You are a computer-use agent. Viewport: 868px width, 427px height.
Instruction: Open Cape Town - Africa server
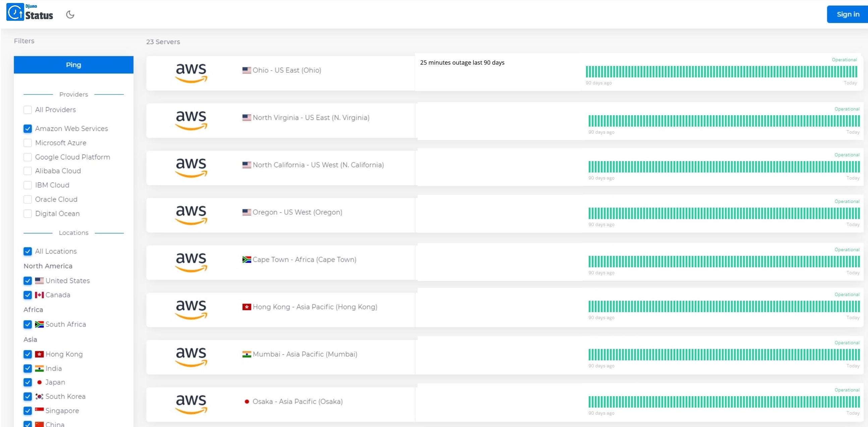pos(304,260)
